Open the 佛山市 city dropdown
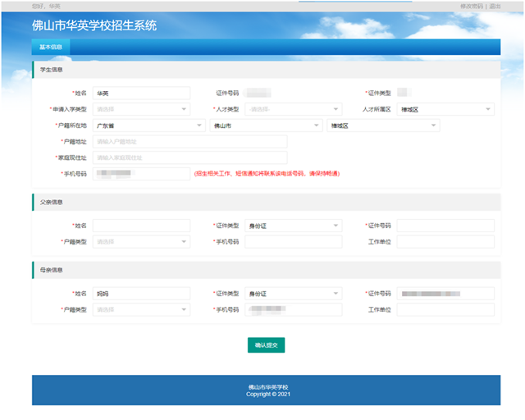525x420 pixels. click(x=266, y=126)
